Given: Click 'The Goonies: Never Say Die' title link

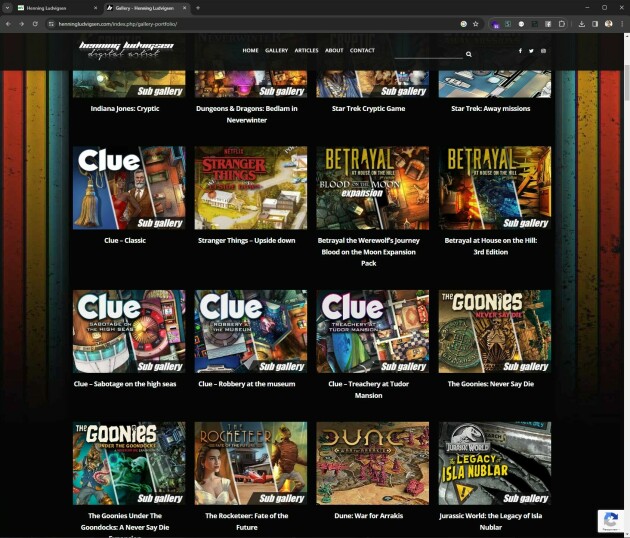Looking at the screenshot, I should tap(491, 384).
